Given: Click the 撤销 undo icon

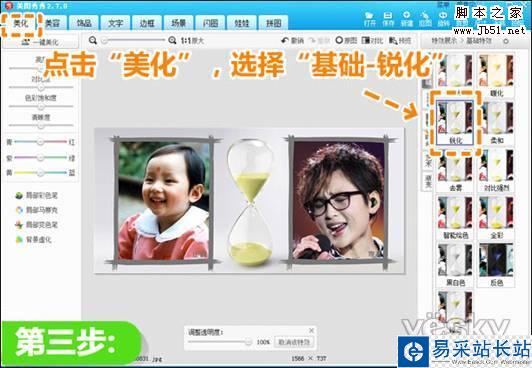Looking at the screenshot, I should click(292, 40).
